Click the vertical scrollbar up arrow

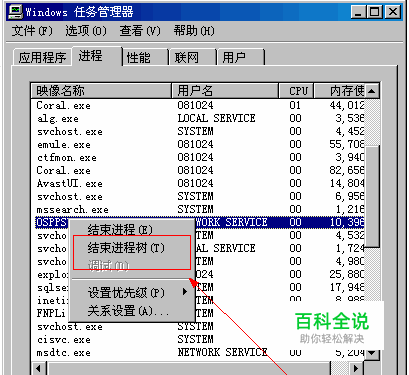[372, 91]
